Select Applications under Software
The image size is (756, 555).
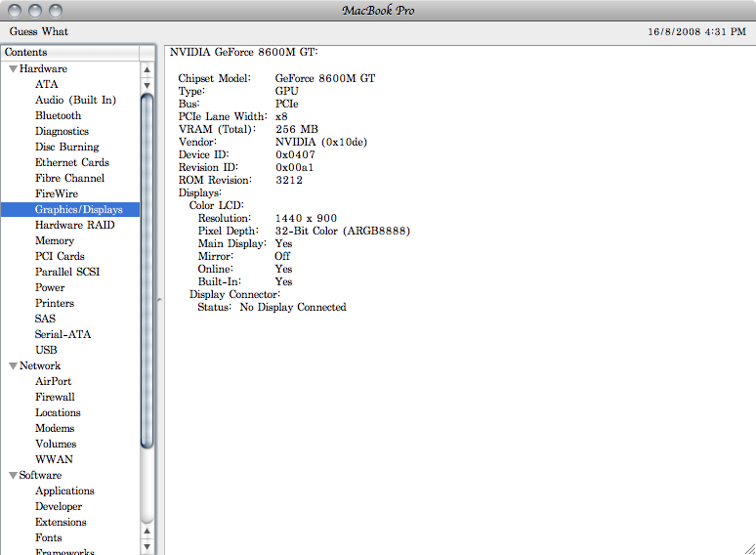pos(64,491)
